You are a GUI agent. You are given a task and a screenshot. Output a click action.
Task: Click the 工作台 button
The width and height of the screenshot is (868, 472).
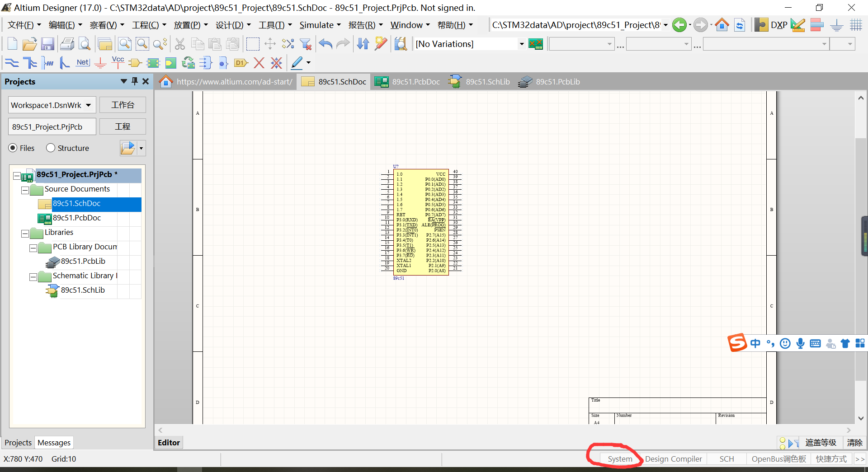pos(123,105)
